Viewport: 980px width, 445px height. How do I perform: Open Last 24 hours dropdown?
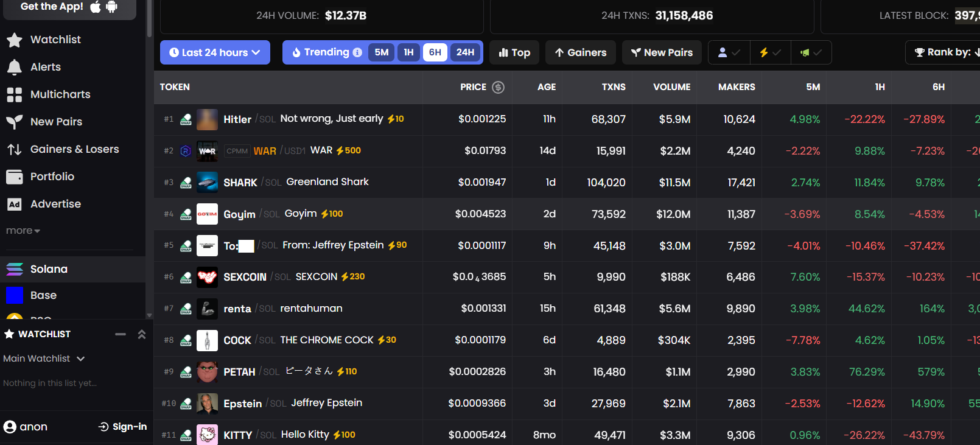coord(215,52)
